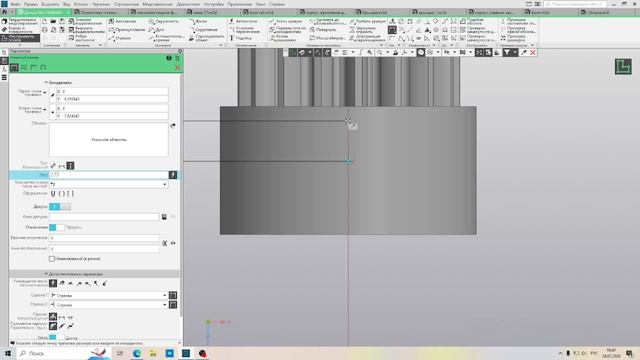Click the open file folder icon
This screenshot has width=640, height=360.
[x=53, y=21]
